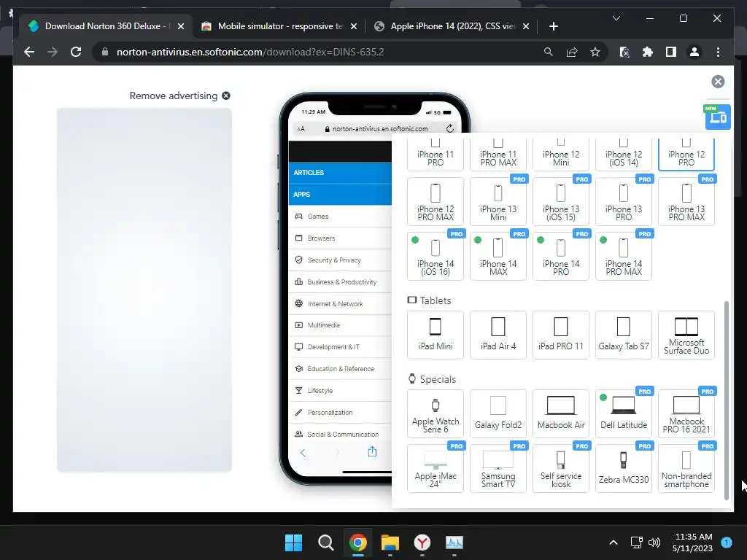The width and height of the screenshot is (747, 560).
Task: Open the Windows Start menu
Action: [293, 542]
